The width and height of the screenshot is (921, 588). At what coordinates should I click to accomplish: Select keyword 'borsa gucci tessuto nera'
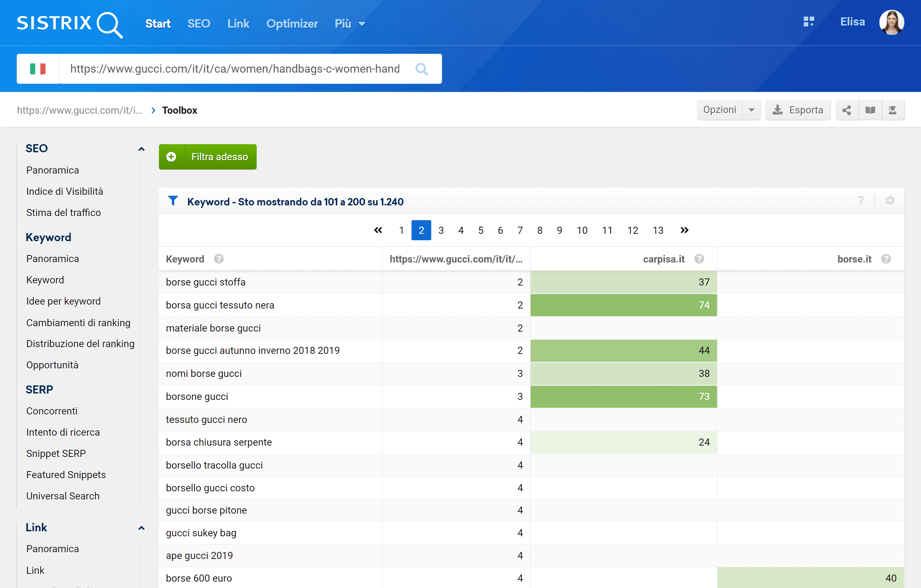click(220, 305)
